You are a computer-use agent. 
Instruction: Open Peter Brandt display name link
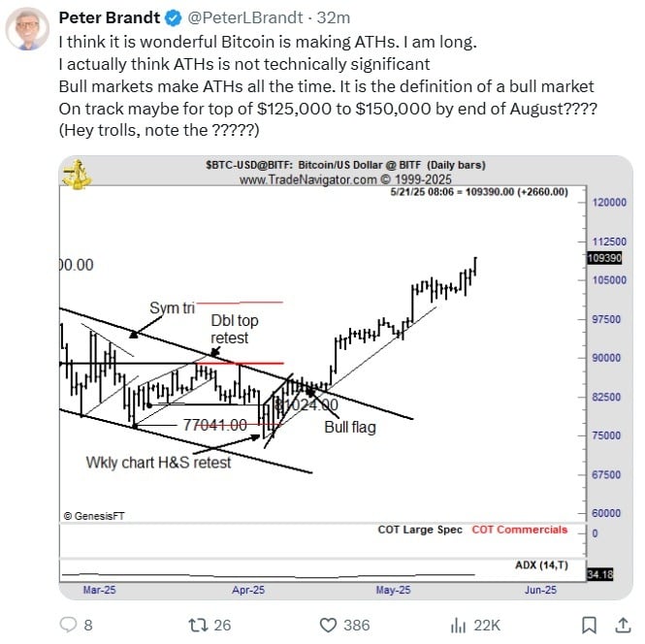point(110,17)
